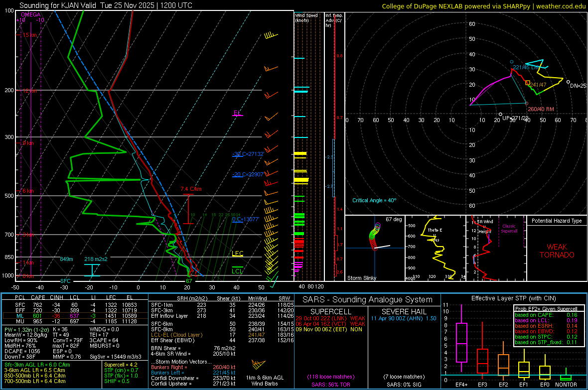Click the 260/40 RM hodograph label
The height and width of the screenshot is (390, 588).
click(x=541, y=109)
